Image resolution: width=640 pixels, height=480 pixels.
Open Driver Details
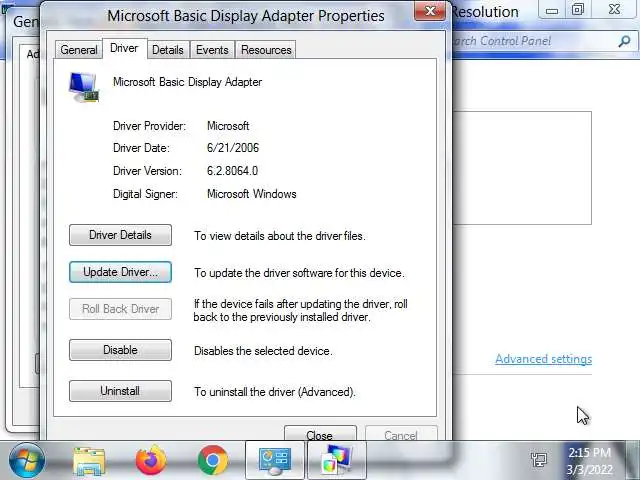click(x=120, y=235)
